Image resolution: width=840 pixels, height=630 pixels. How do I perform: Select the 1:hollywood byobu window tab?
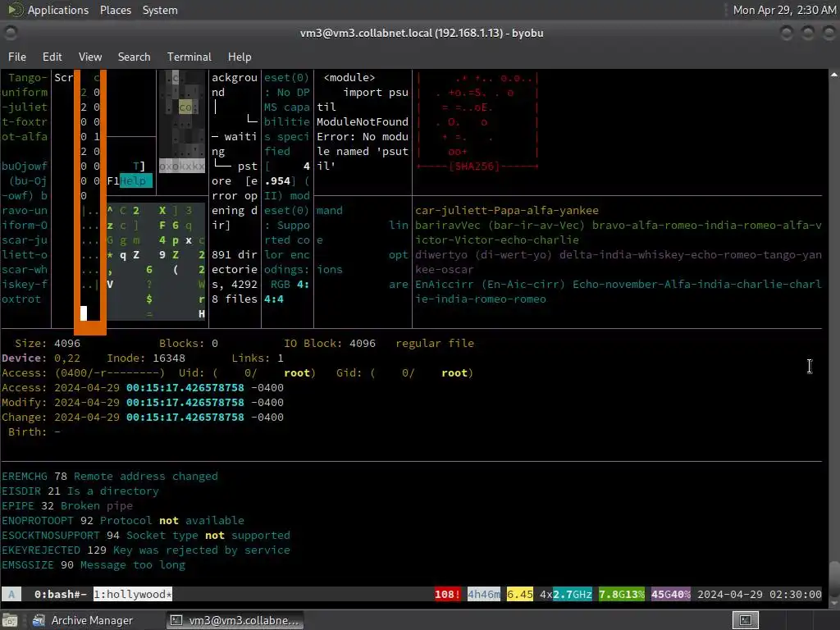[133, 594]
